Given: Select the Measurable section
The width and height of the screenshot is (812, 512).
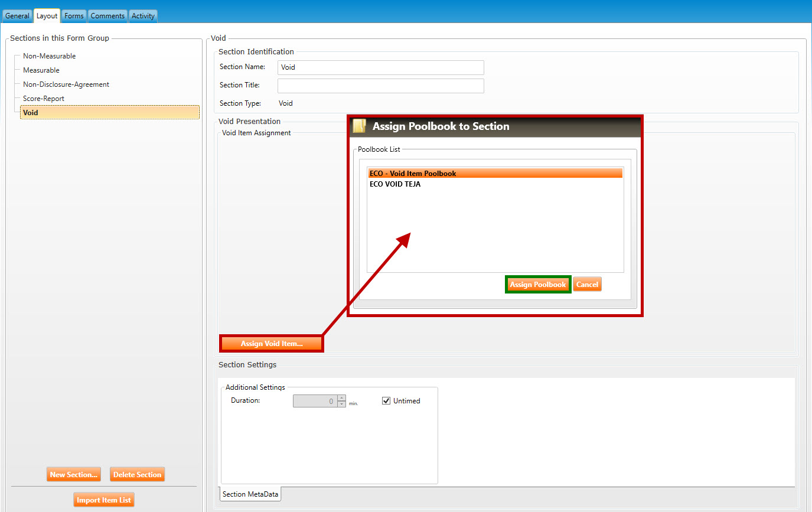Looking at the screenshot, I should (x=41, y=70).
